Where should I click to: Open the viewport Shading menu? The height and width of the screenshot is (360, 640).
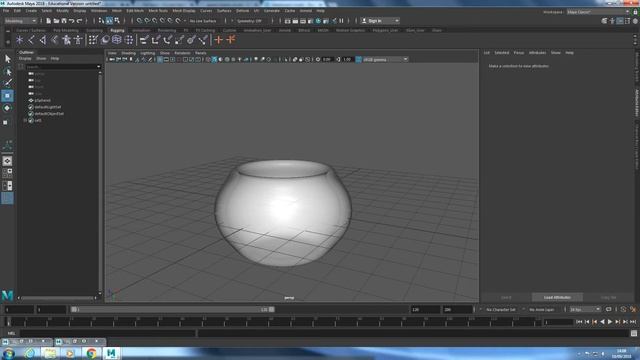129,53
